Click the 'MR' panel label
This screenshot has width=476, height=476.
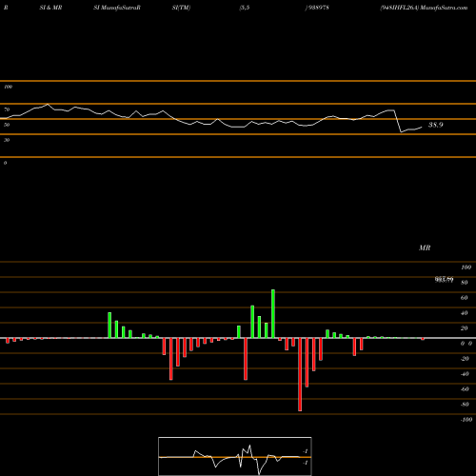425,248
